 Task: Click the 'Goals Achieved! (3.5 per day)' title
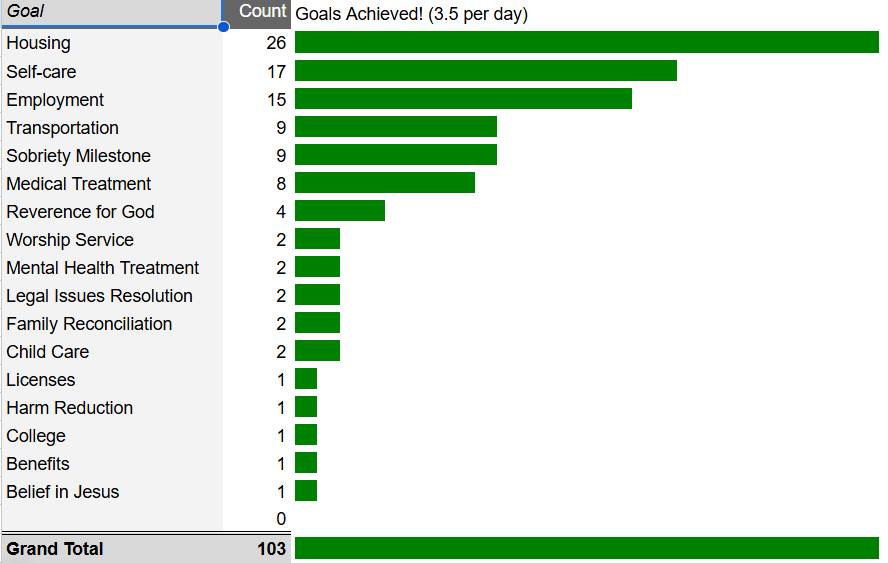412,14
